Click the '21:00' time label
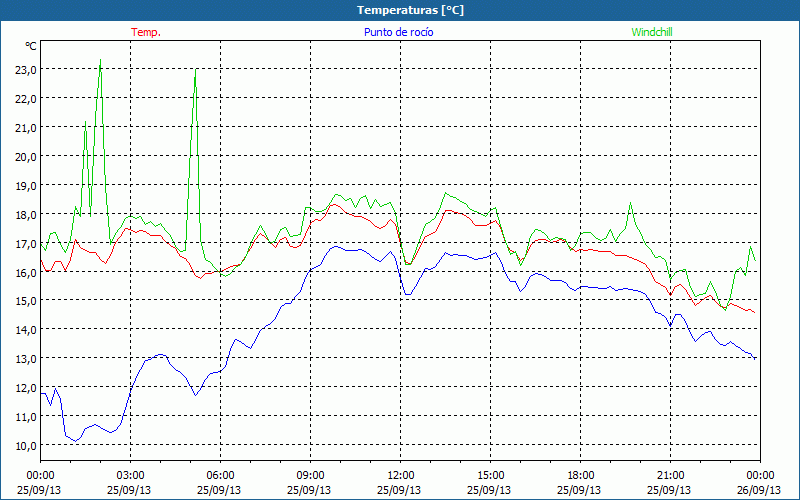Image resolution: width=800 pixels, height=500 pixels. pos(670,475)
